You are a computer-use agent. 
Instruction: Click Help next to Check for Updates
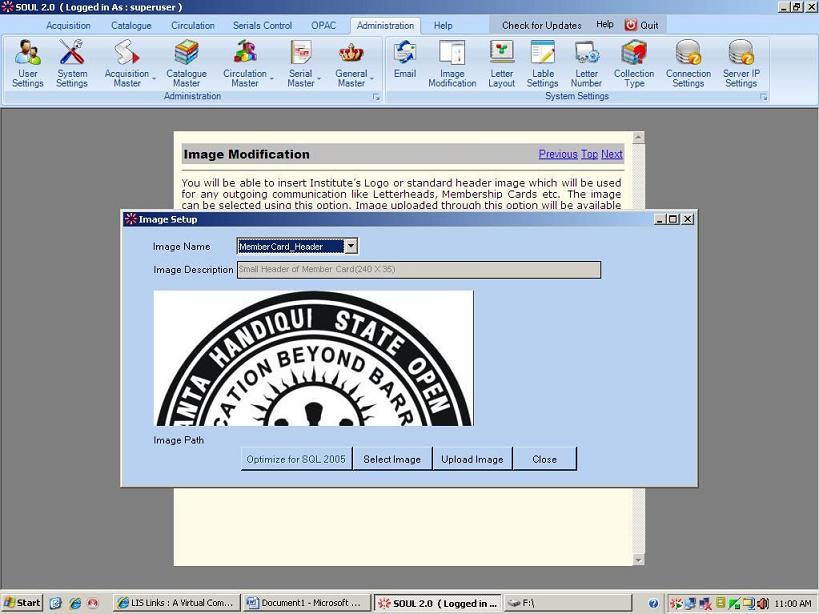coord(605,25)
